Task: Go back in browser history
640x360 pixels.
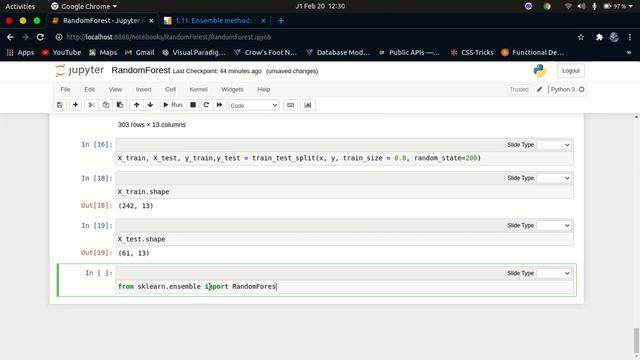Action: (10, 37)
